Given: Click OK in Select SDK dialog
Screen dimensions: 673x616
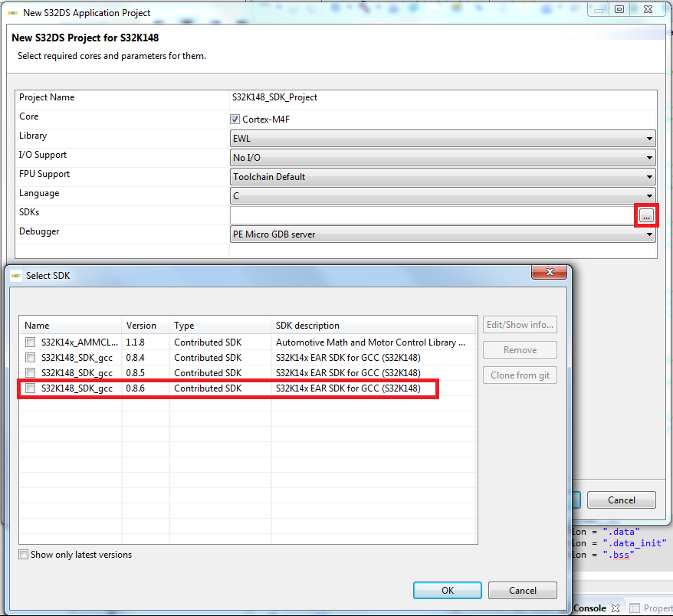Looking at the screenshot, I should 447,590.
